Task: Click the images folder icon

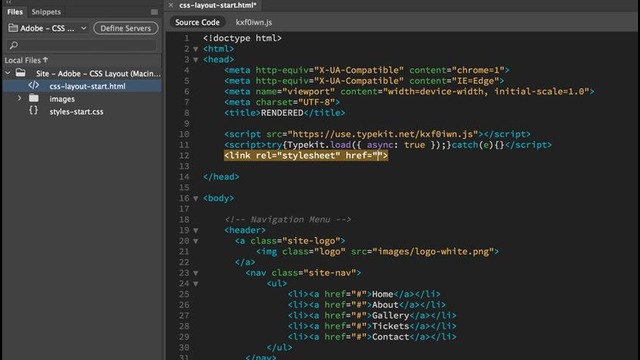Action: (x=34, y=98)
